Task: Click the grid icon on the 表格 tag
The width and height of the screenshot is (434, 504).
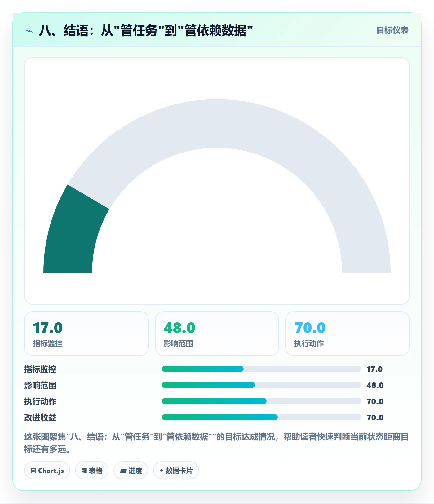Action: 84,471
